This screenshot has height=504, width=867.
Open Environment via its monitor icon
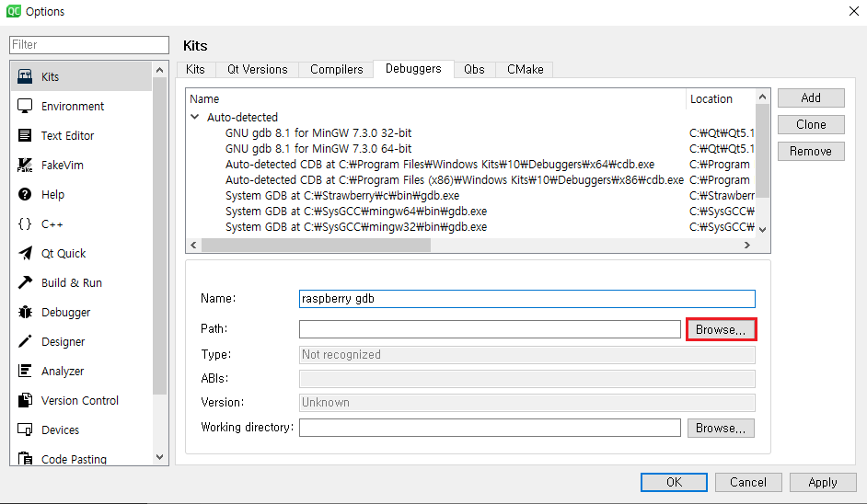(x=25, y=106)
